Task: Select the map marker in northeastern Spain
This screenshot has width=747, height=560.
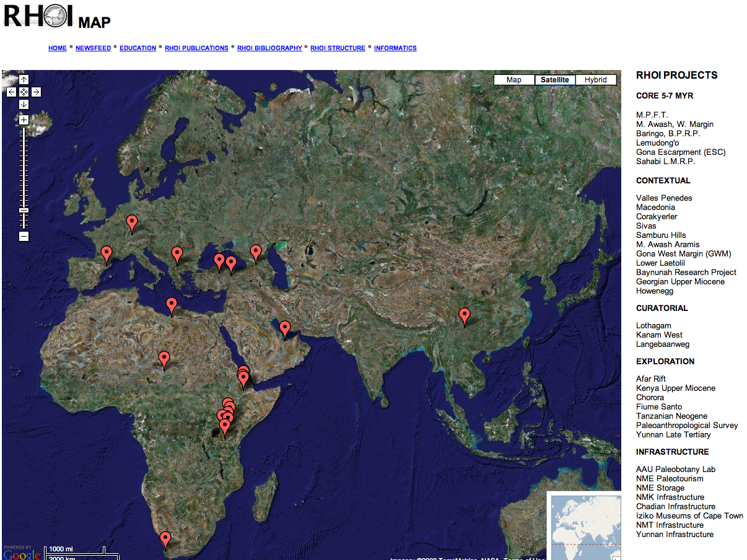Action: [107, 255]
